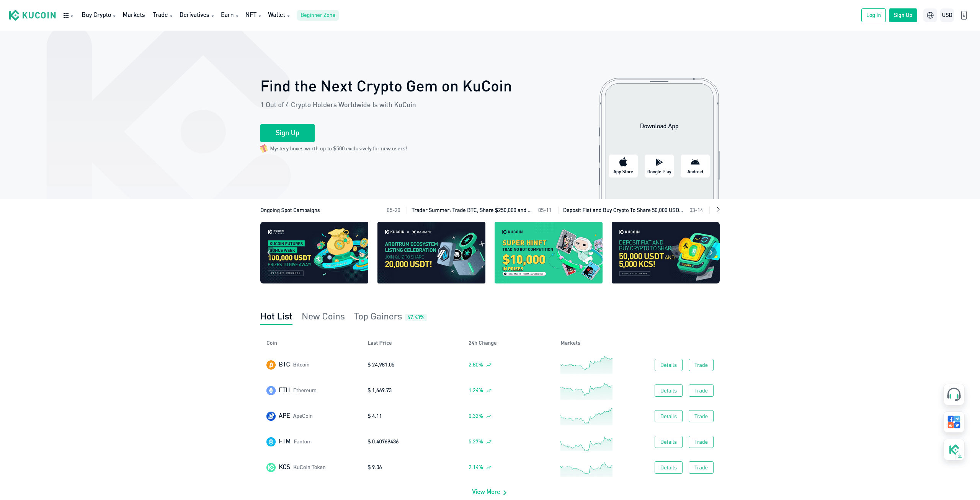
Task: Click the Log In button
Action: [x=873, y=15]
